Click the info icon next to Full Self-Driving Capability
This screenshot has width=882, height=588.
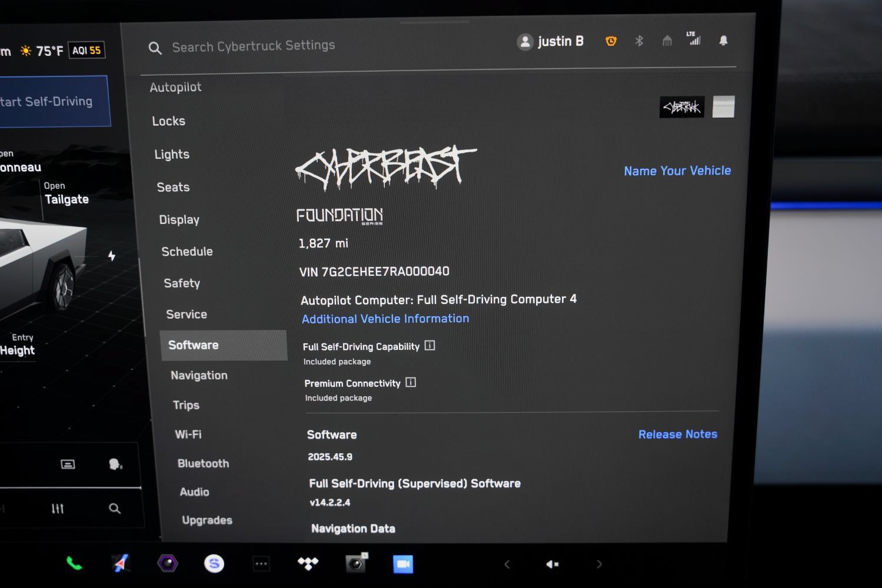tap(430, 346)
